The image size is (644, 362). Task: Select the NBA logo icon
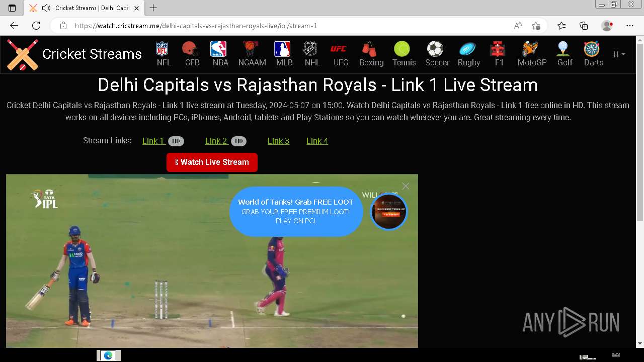[x=218, y=49]
